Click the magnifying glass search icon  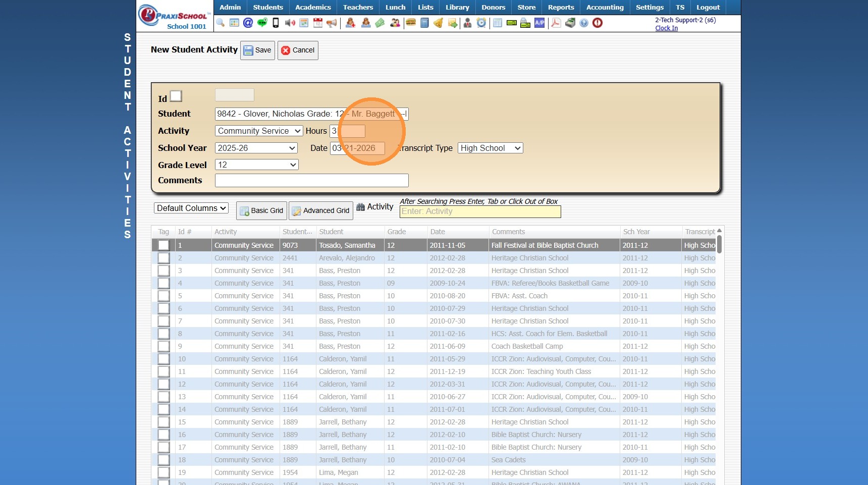point(221,23)
